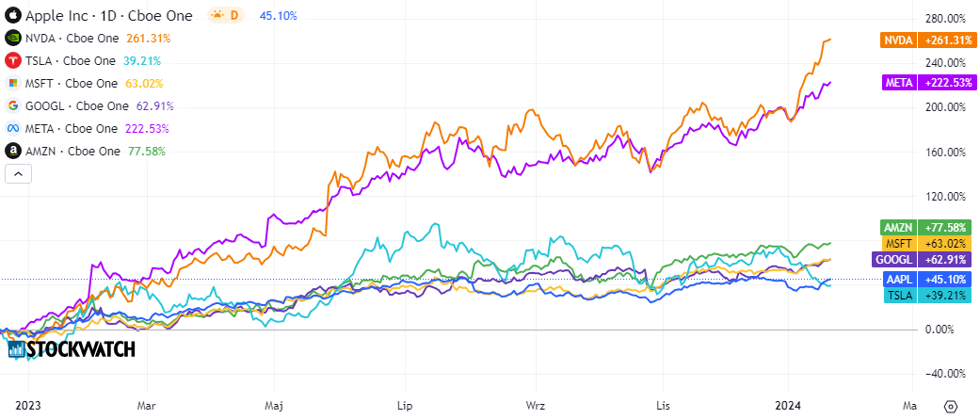The image size is (980, 419).
Task: Click the Microsoft logo icon
Action: [13, 83]
